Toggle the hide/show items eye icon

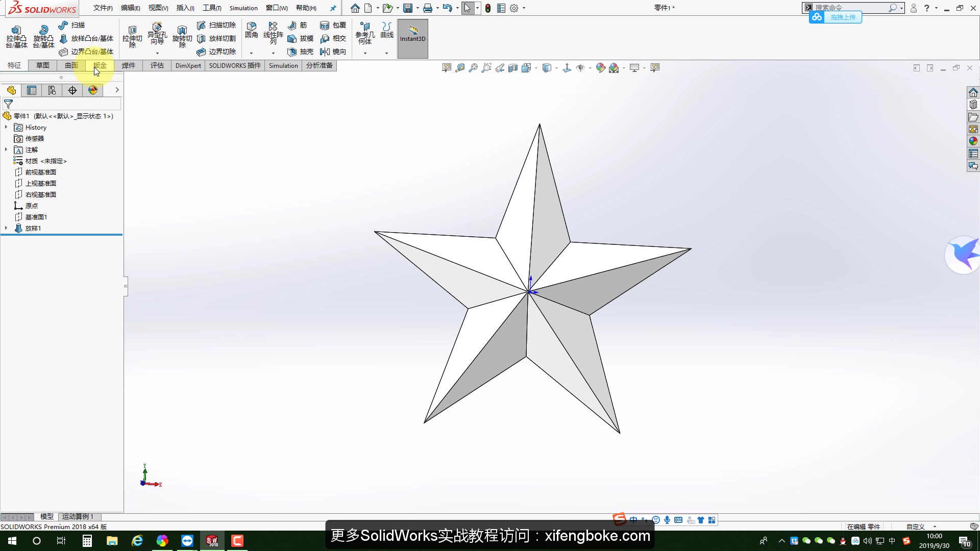click(581, 67)
